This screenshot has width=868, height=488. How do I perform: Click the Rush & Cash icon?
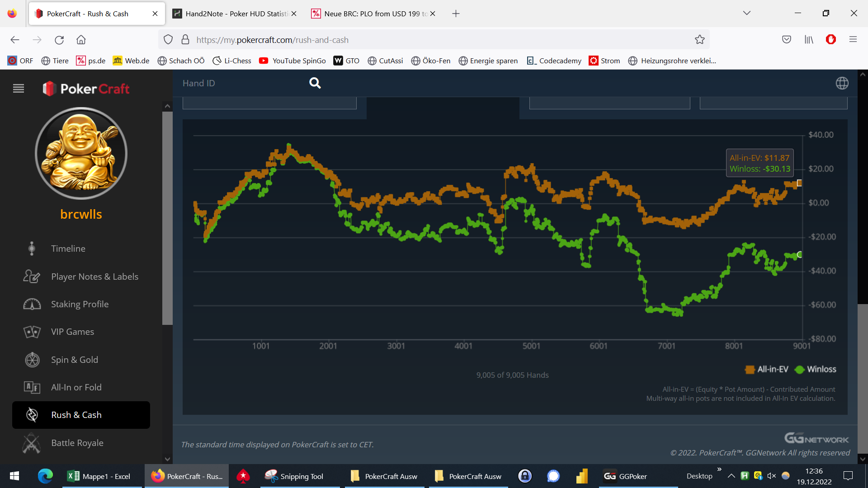[x=32, y=415]
